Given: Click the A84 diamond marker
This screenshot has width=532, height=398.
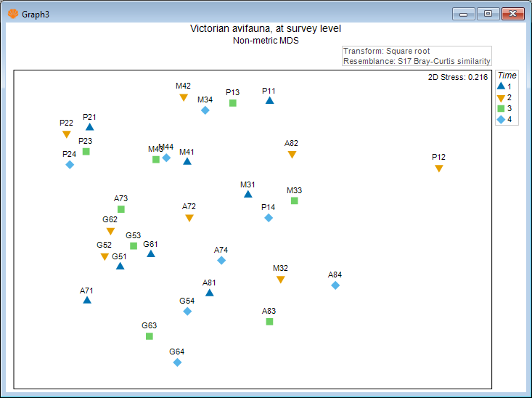Looking at the screenshot, I should (335, 285).
